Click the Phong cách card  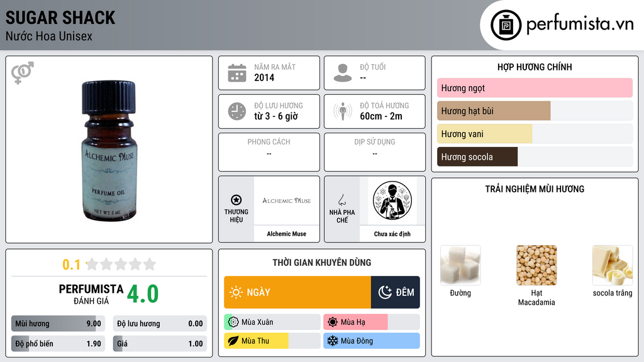(x=269, y=152)
